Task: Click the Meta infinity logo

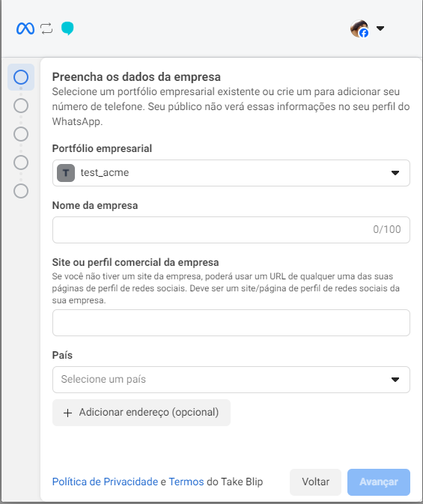Action: click(25, 28)
